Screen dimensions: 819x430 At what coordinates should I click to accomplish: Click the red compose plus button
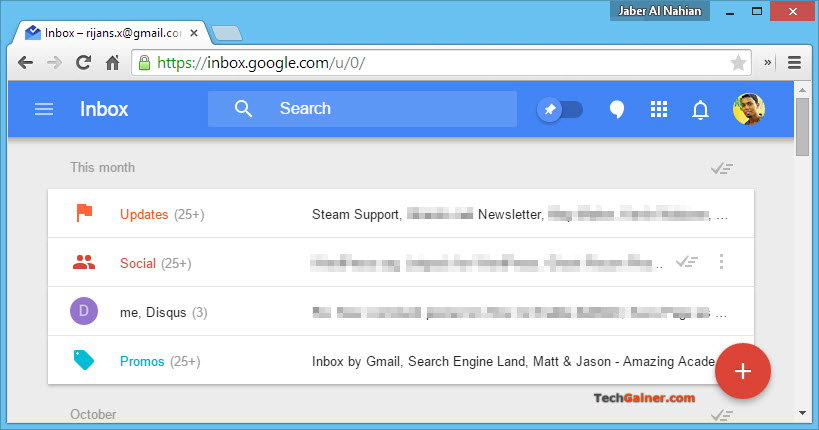coord(742,371)
